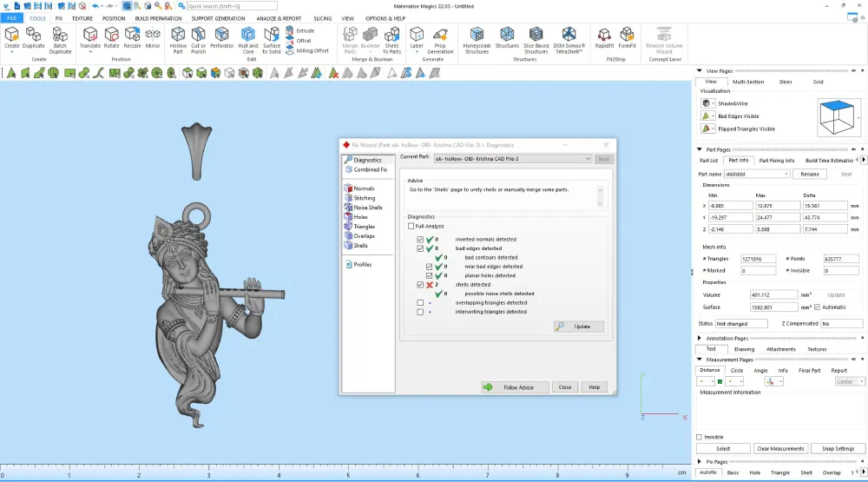Open the SUPPORT GENERATION ribbon tab
868x482 pixels.
pos(218,18)
